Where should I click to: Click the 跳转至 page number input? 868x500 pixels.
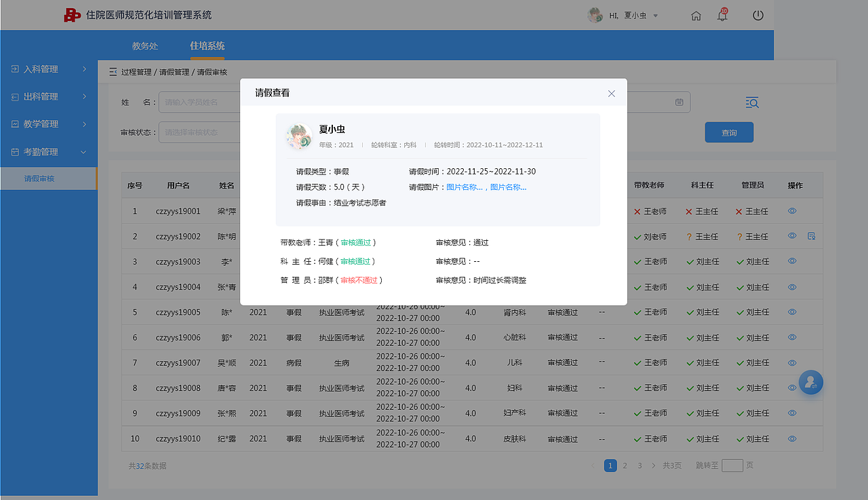pos(732,465)
